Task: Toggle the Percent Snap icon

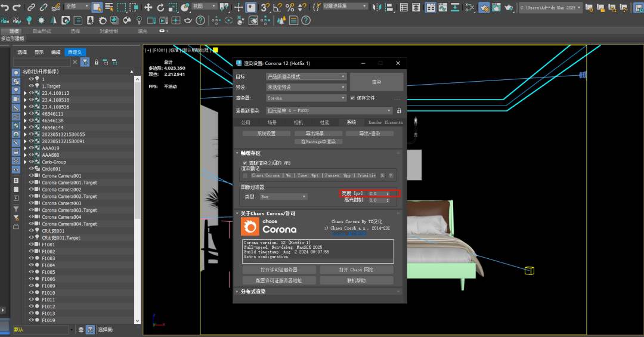Action: coord(290,7)
